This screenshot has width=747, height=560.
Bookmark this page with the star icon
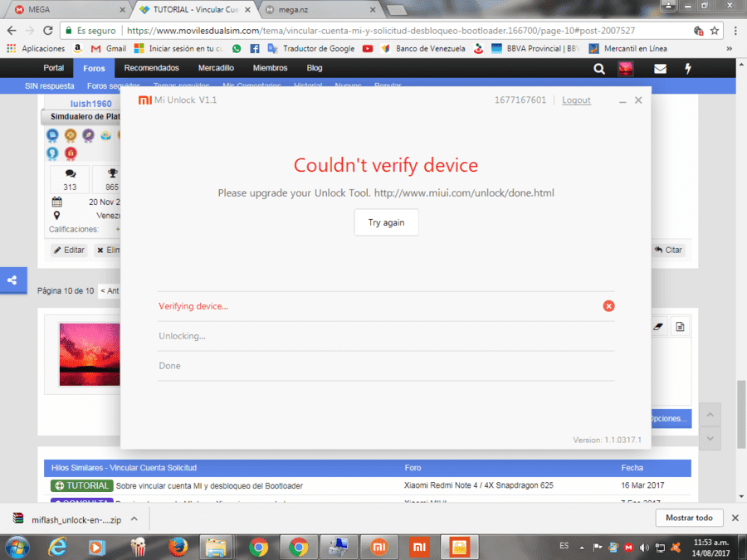[x=714, y=31]
